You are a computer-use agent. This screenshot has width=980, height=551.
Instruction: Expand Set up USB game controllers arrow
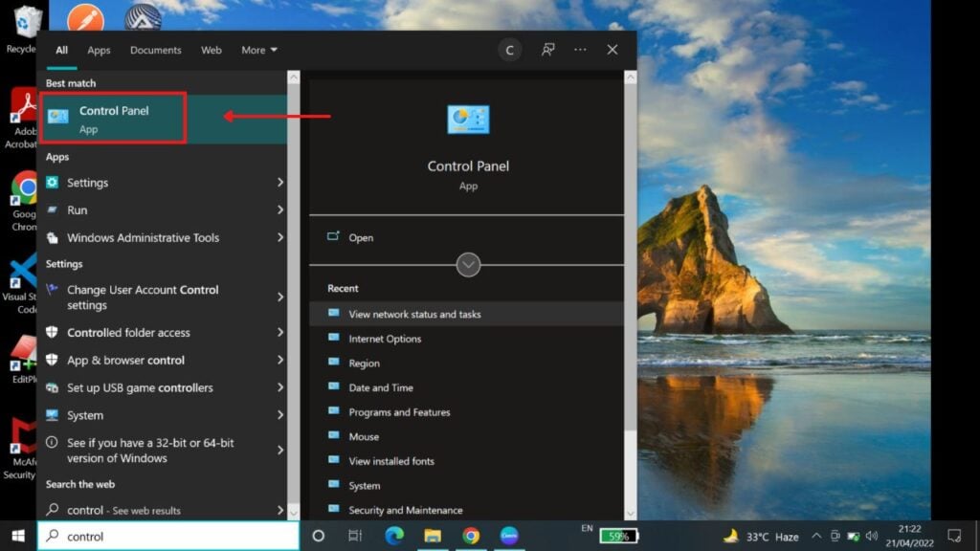pos(280,387)
